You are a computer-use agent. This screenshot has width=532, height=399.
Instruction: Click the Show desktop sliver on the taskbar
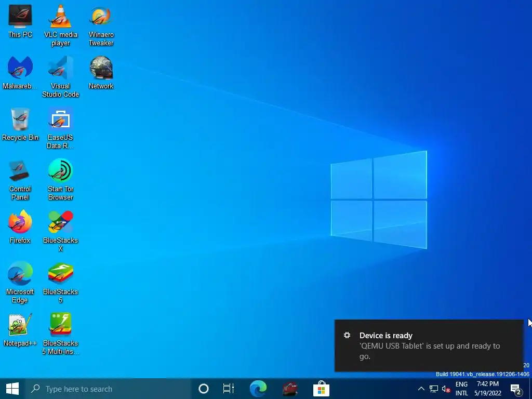[x=530, y=389]
